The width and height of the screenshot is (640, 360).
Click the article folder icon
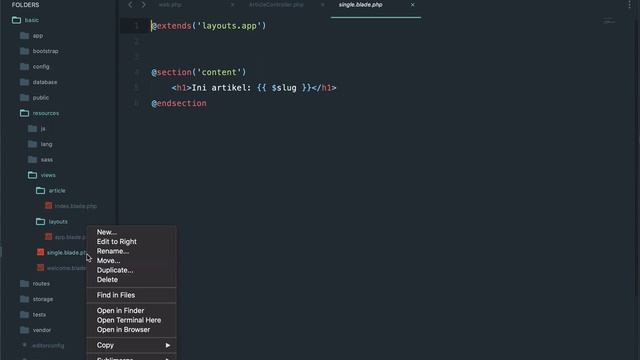[40, 191]
